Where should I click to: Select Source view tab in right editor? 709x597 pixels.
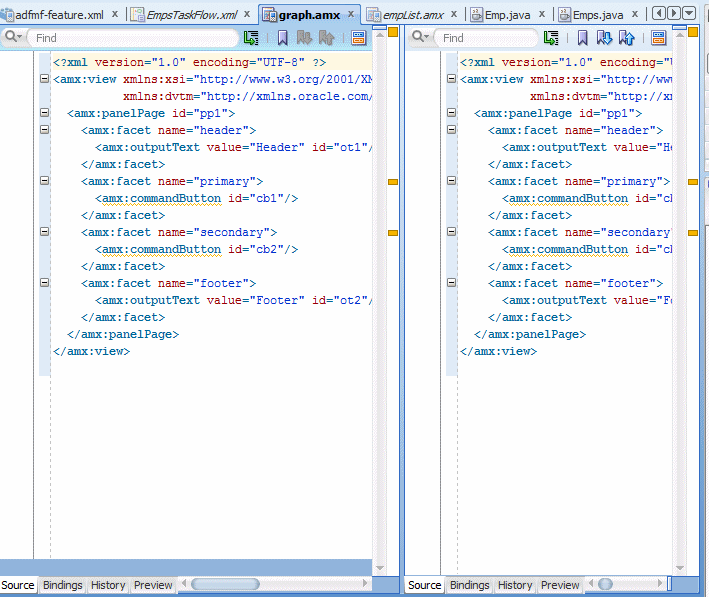(424, 585)
